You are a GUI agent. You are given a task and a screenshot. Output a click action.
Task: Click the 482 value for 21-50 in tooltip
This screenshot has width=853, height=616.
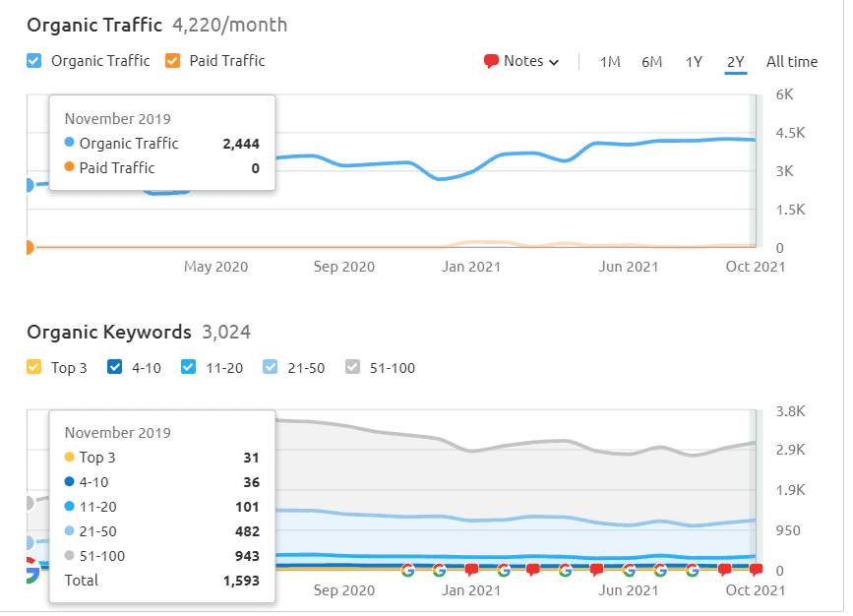pos(247,531)
